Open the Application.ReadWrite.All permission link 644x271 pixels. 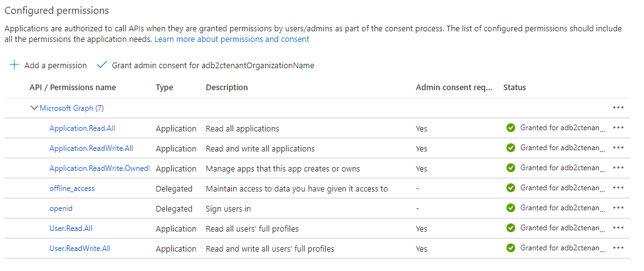click(91, 148)
